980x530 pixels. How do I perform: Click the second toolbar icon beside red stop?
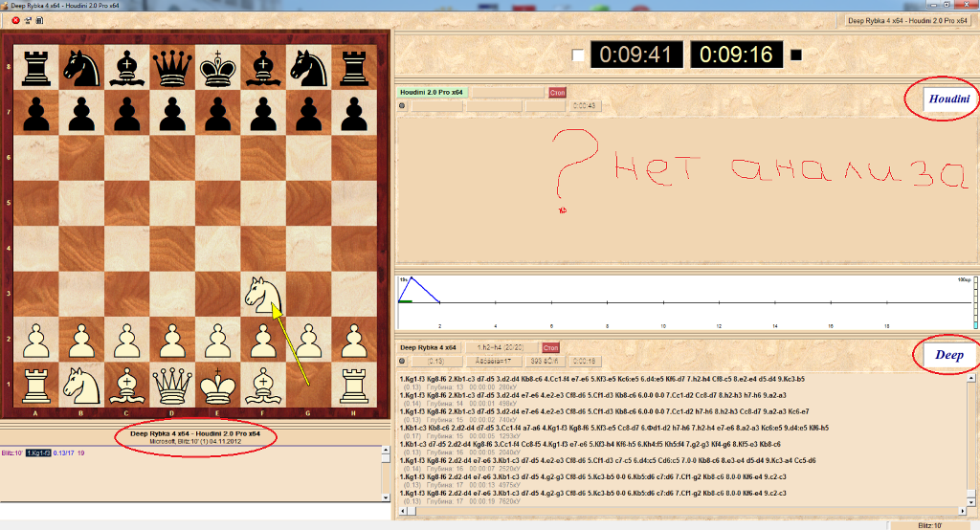27,19
